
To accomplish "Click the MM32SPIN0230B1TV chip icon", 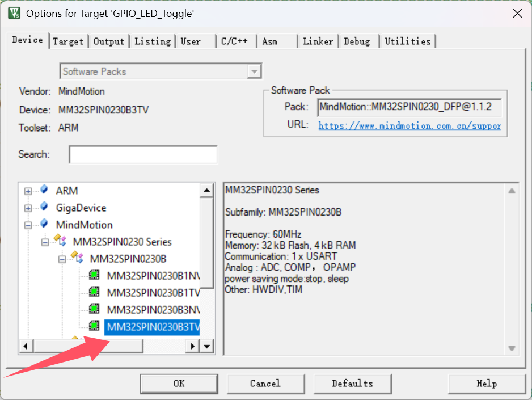I will click(x=95, y=293).
